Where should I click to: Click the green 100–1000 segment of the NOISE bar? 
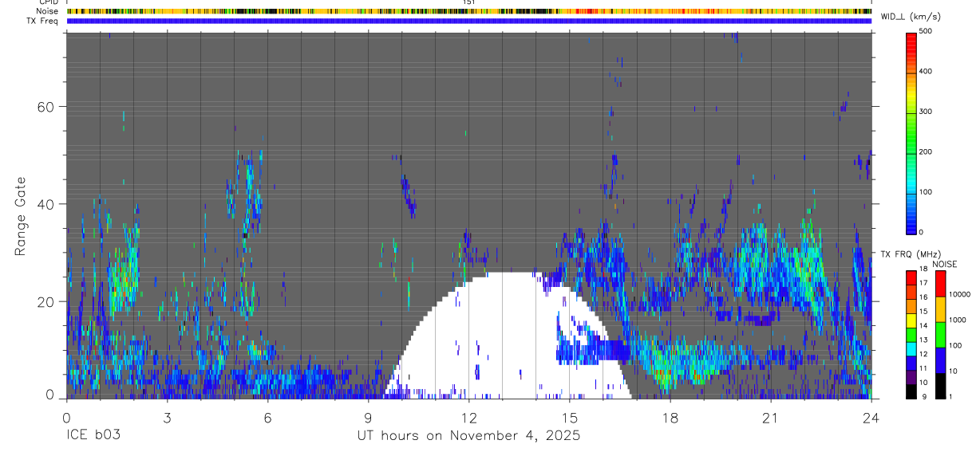click(x=939, y=334)
